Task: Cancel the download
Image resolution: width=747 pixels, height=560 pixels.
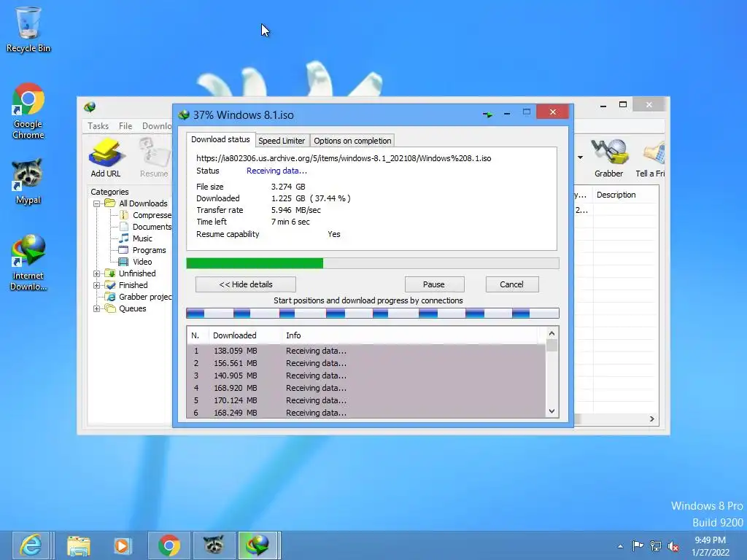Action: click(x=511, y=284)
